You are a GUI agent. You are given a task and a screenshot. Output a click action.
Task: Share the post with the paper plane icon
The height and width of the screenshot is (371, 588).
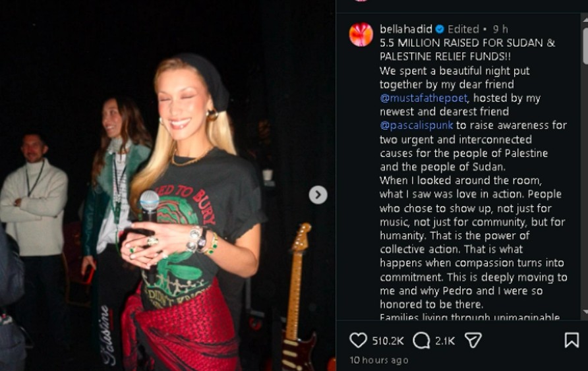[473, 340]
